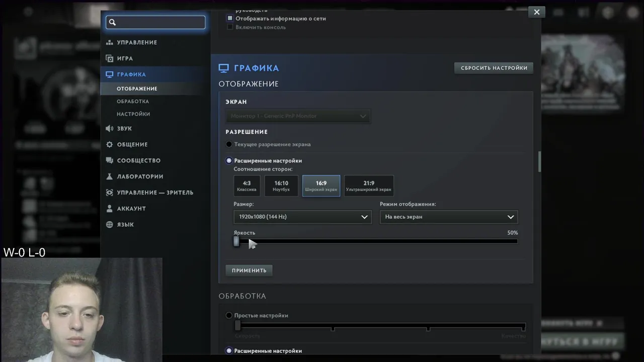Image resolution: width=644 pixels, height=362 pixels.
Task: Open the Язык settings section
Action: 125,224
